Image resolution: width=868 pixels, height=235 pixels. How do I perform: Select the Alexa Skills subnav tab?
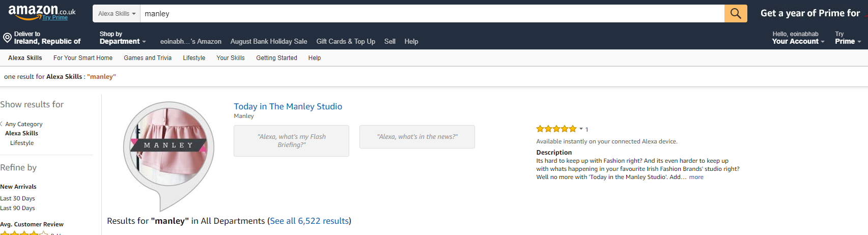[x=25, y=58]
